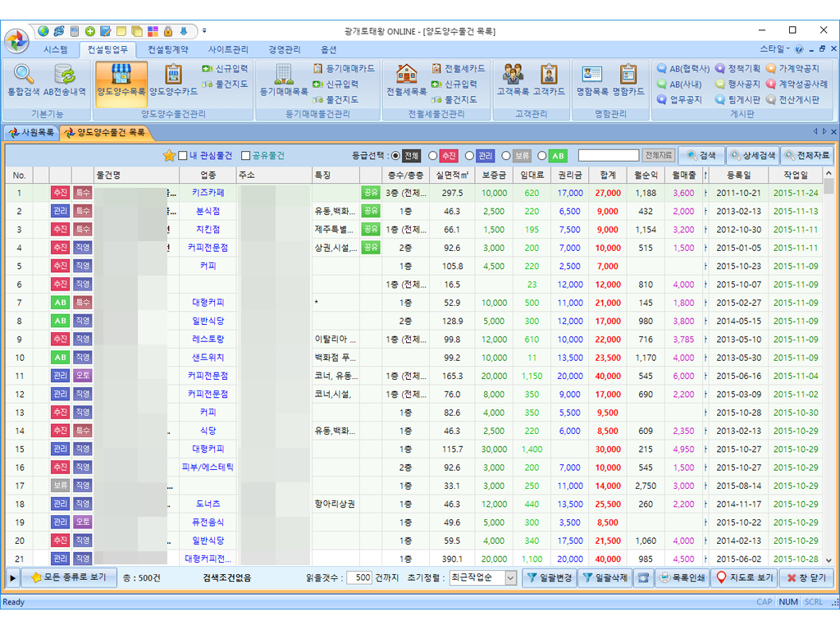
Task: Click the help question mark icon
Action: point(799,48)
